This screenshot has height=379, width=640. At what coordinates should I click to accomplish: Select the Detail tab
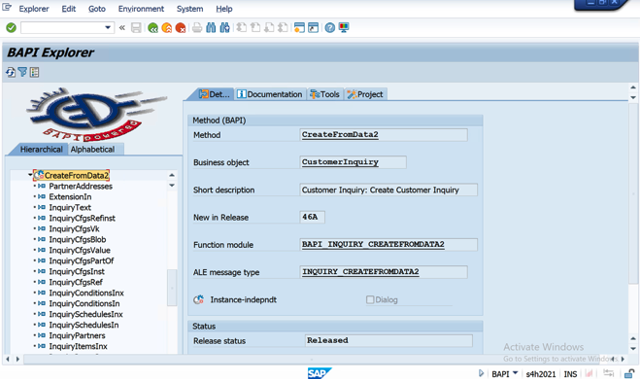[x=214, y=94]
